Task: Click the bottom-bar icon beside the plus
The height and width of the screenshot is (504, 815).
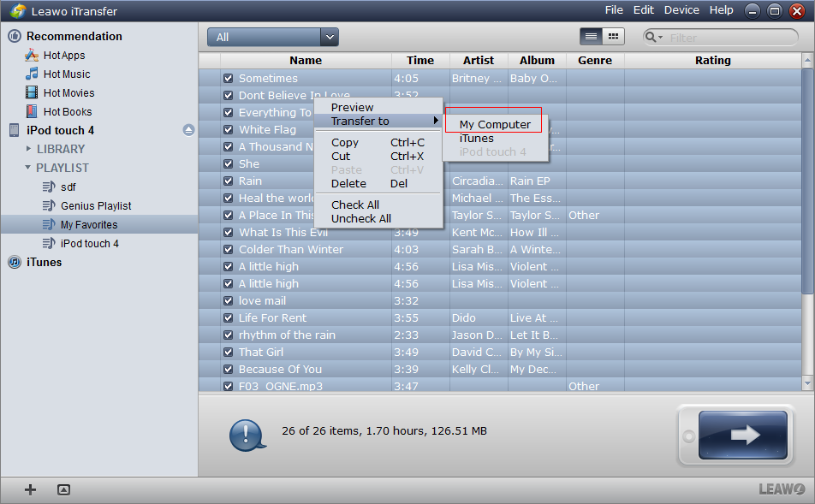Action: click(63, 489)
